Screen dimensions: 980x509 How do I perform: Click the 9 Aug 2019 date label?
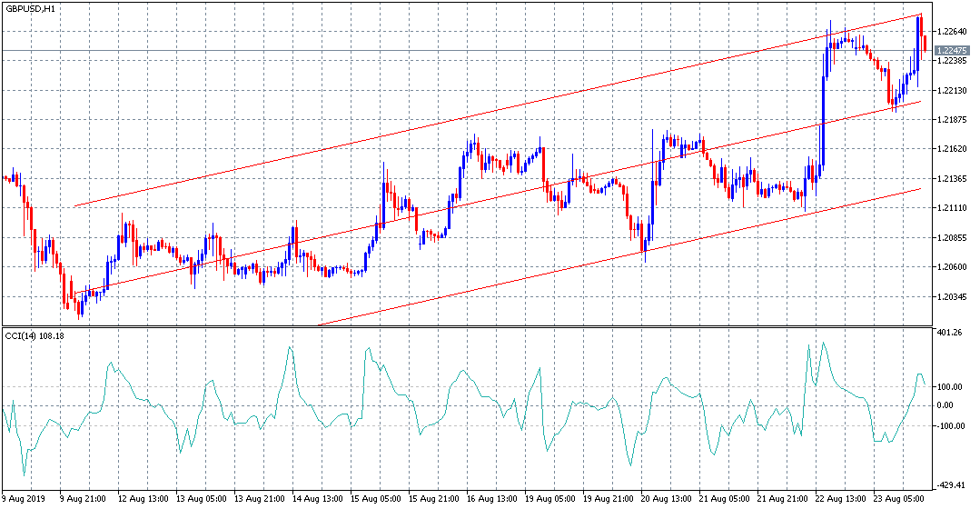coord(21,499)
